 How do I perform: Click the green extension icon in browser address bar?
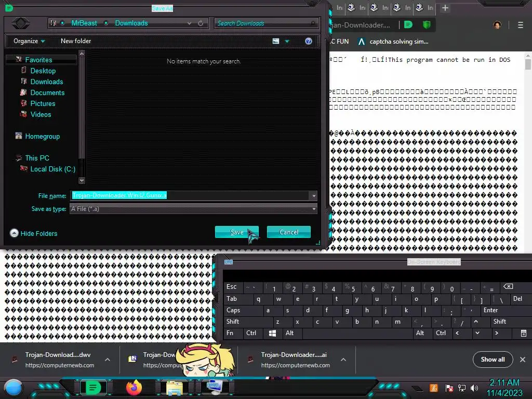(408, 24)
